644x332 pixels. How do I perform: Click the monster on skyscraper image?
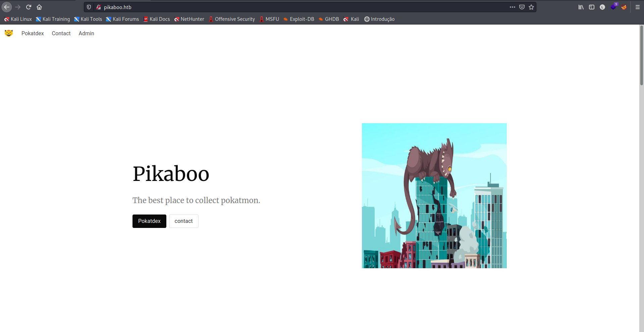[x=434, y=195]
